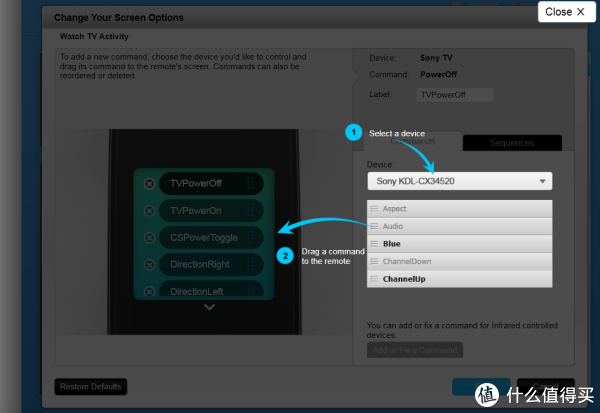Screen dimensions: 600x413
Task: Click Add or Fix a Command button
Action: (x=414, y=349)
